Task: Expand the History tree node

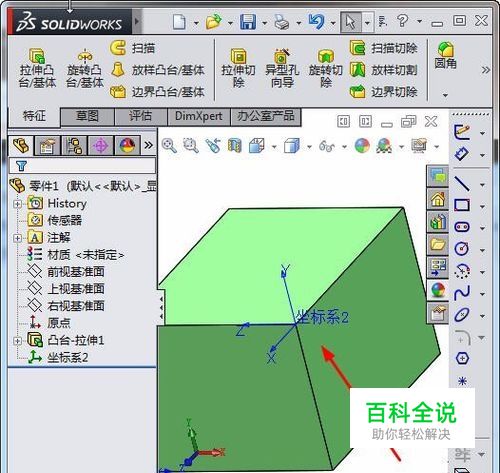Action: click(17, 204)
